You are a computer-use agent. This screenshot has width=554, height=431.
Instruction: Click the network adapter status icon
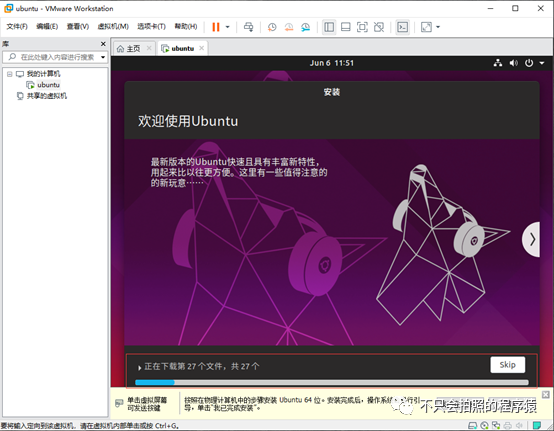point(496,425)
